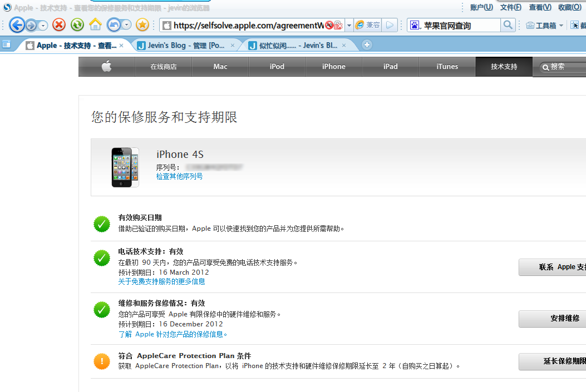Open the 收藏(O) menu
This screenshot has width=586, height=392.
click(569, 7)
